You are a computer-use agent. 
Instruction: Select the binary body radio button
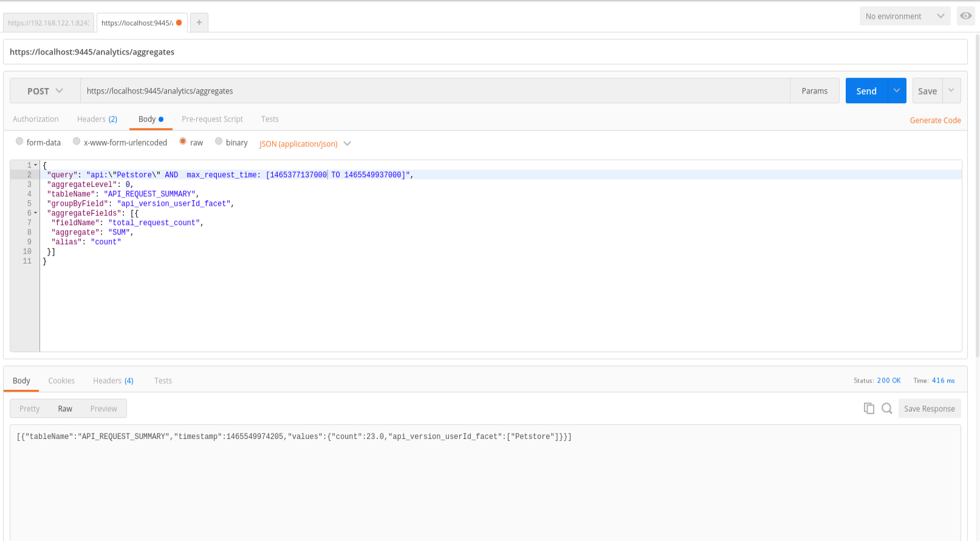pyautogui.click(x=219, y=141)
